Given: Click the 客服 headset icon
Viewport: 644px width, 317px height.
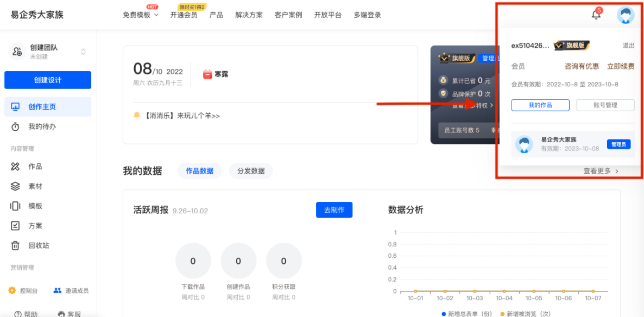Looking at the screenshot, I should click(61, 314).
